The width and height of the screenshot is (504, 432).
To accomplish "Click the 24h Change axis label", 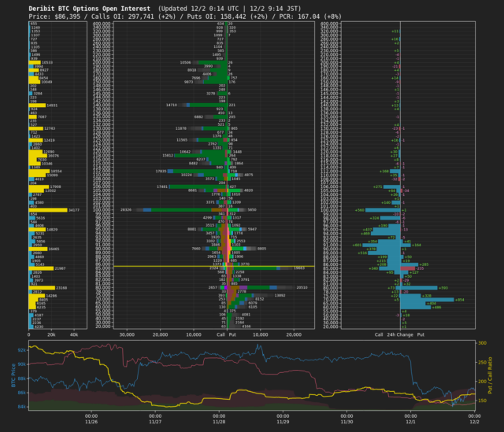I will pos(399,334).
